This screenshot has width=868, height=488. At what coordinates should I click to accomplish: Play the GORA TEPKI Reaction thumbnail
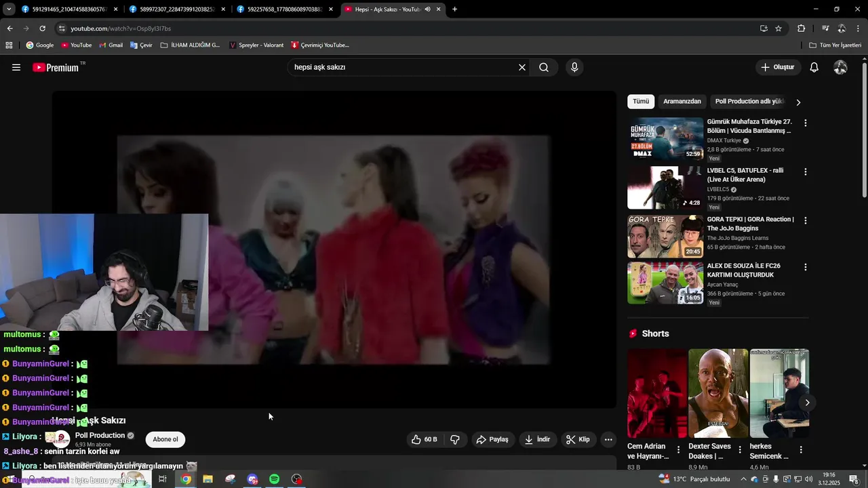pos(665,237)
